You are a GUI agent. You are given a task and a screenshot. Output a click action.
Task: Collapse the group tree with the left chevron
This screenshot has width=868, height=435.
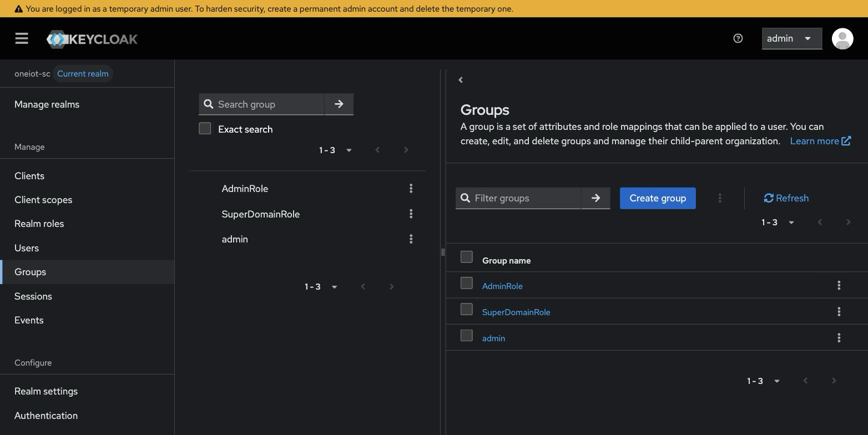point(461,80)
